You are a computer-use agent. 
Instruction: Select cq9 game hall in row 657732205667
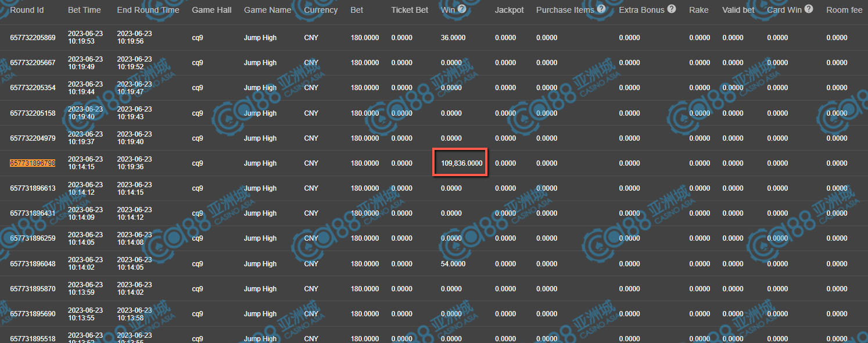tap(198, 63)
